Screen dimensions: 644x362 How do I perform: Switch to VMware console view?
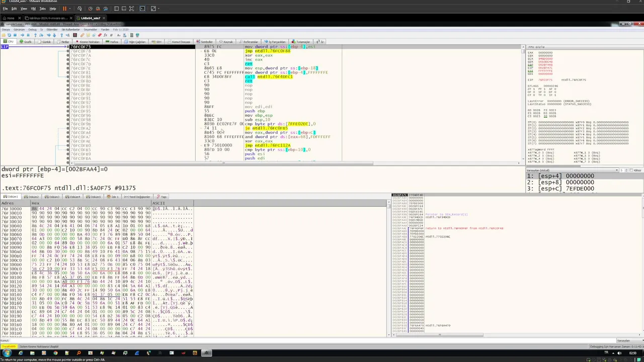pyautogui.click(x=142, y=9)
